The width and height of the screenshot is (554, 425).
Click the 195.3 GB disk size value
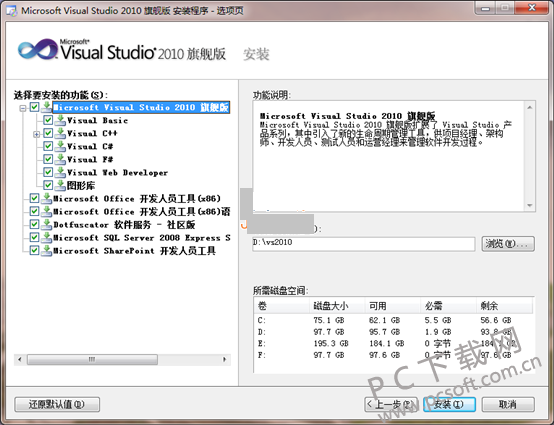[x=331, y=343]
